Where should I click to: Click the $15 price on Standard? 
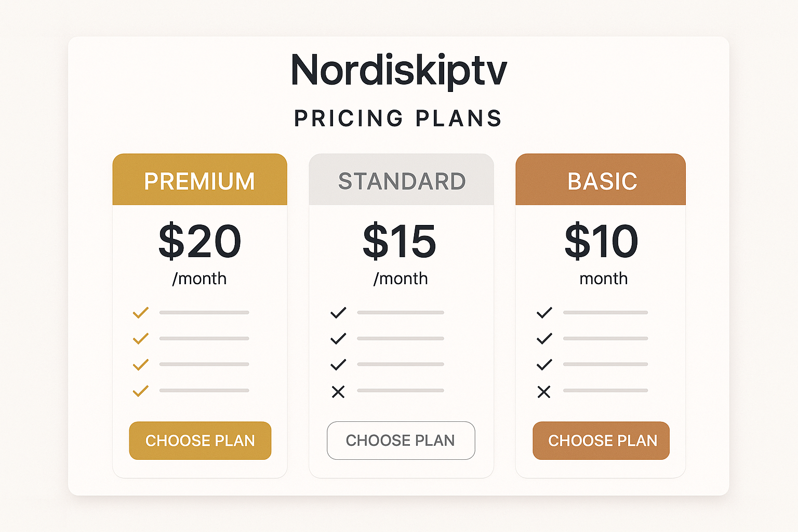[400, 241]
